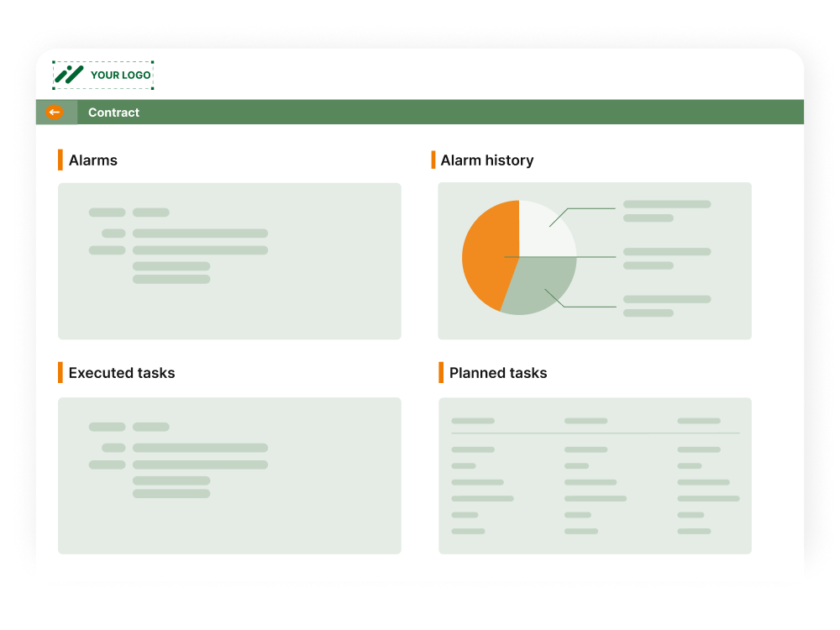Viewport: 840px width, 630px height.
Task: Click the Contract title in the header bar
Action: point(113,113)
